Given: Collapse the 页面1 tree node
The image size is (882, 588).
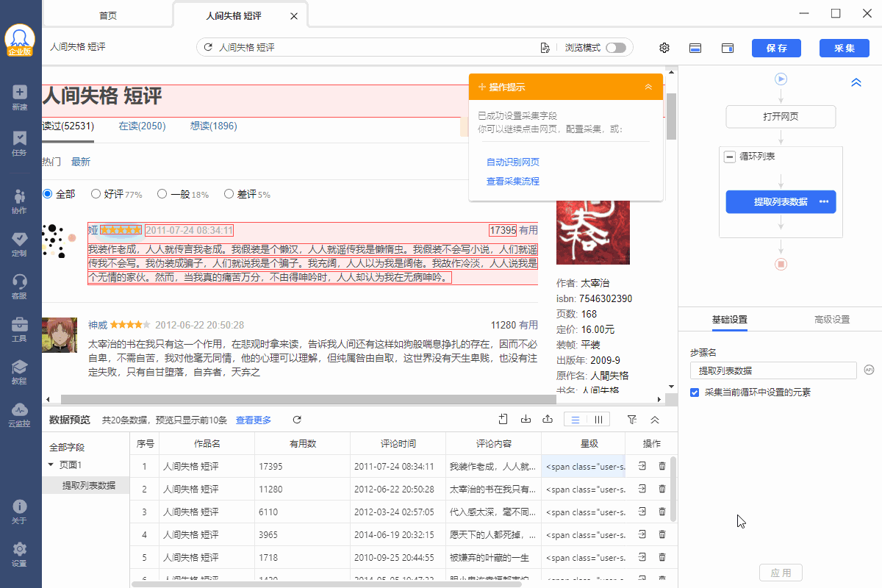Looking at the screenshot, I should point(51,465).
